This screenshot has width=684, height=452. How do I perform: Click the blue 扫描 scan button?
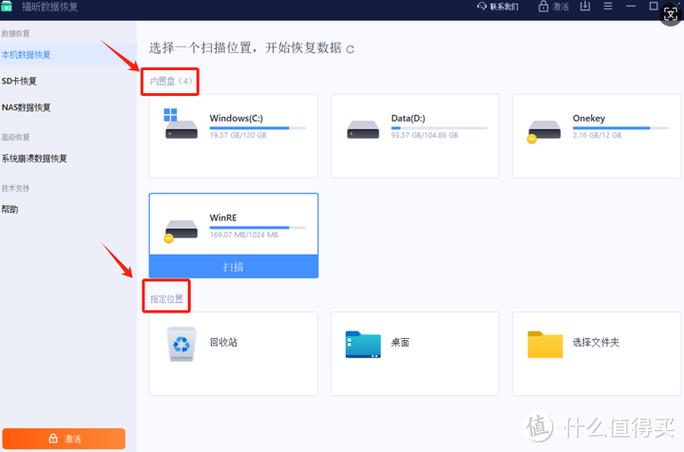pos(233,267)
